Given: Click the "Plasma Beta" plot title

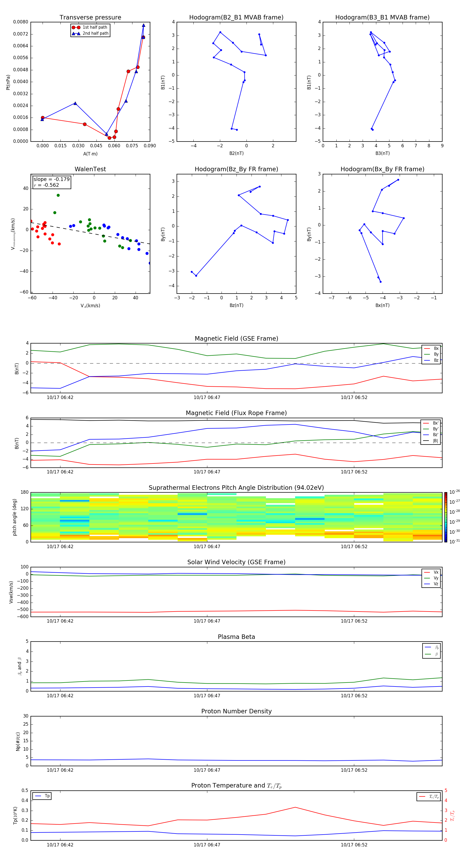Looking at the screenshot, I should click(x=236, y=637).
